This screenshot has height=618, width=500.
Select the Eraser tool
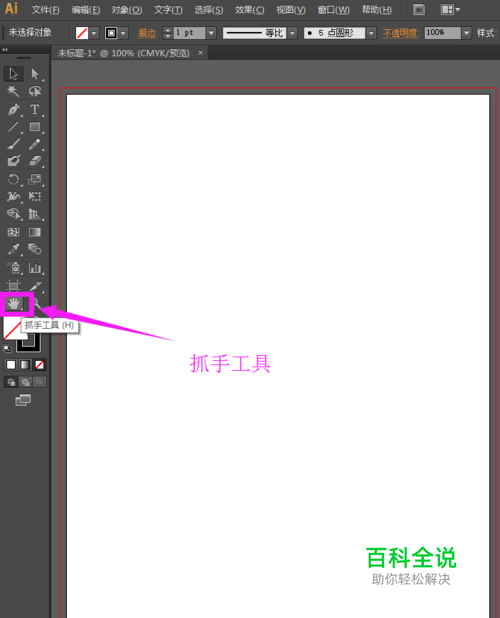pyautogui.click(x=35, y=161)
